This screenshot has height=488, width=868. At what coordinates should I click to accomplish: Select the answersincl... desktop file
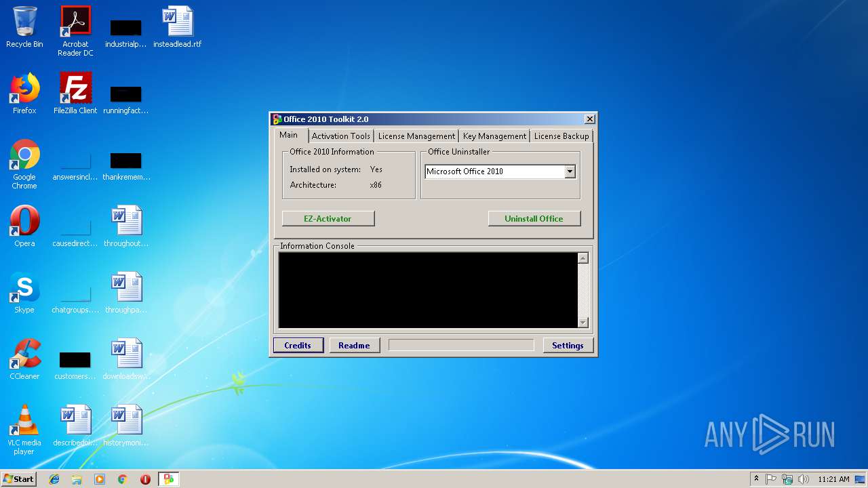point(75,164)
